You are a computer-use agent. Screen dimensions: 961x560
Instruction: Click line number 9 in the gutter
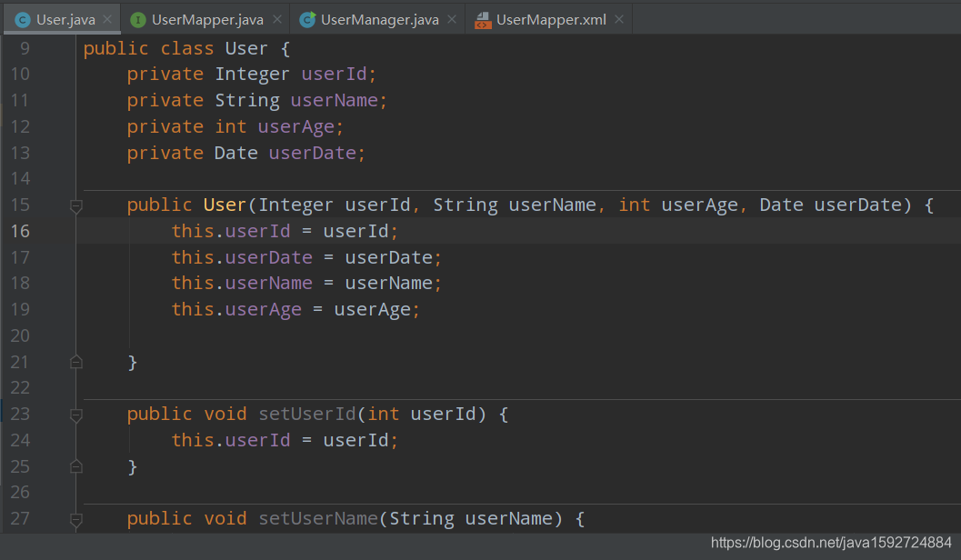click(25, 48)
